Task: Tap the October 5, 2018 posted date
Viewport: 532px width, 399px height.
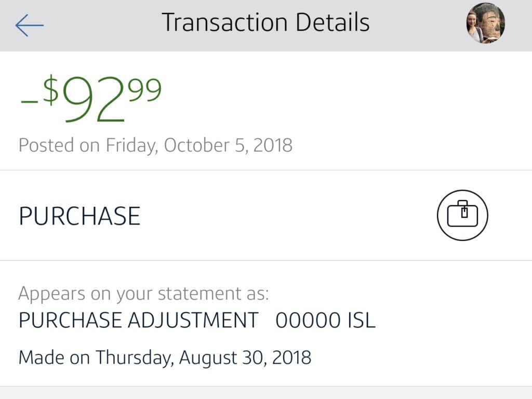Action: coord(228,145)
